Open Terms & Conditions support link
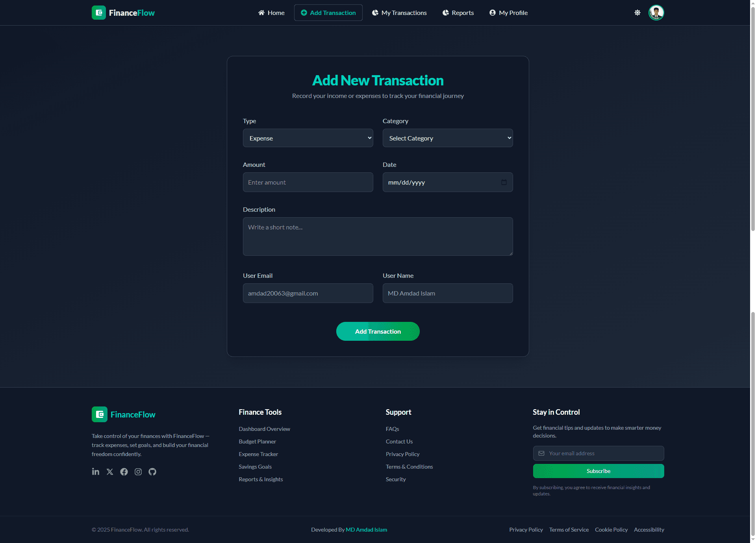The height and width of the screenshot is (543, 756). click(x=409, y=467)
